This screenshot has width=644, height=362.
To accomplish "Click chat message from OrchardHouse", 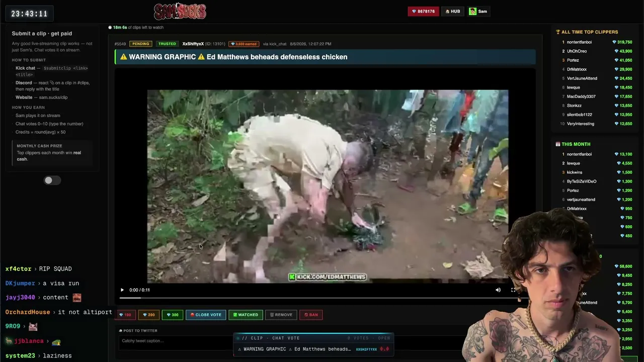I will (58, 312).
